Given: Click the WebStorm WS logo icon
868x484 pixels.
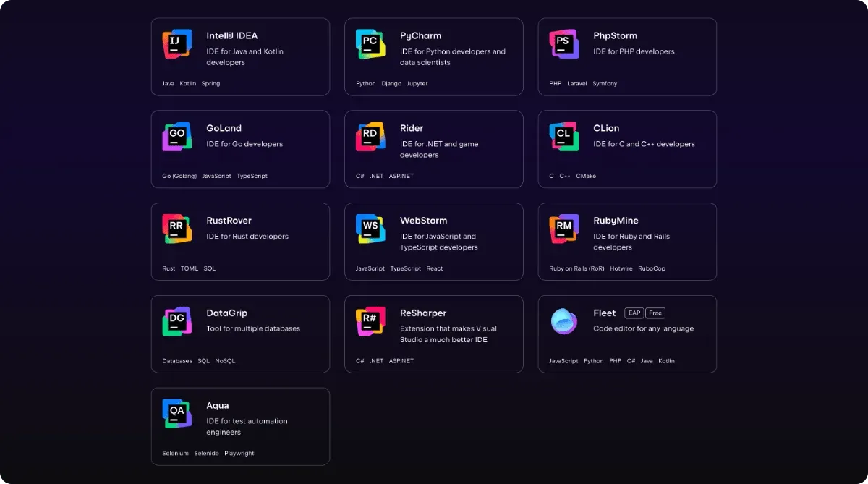Looking at the screenshot, I should tap(370, 229).
